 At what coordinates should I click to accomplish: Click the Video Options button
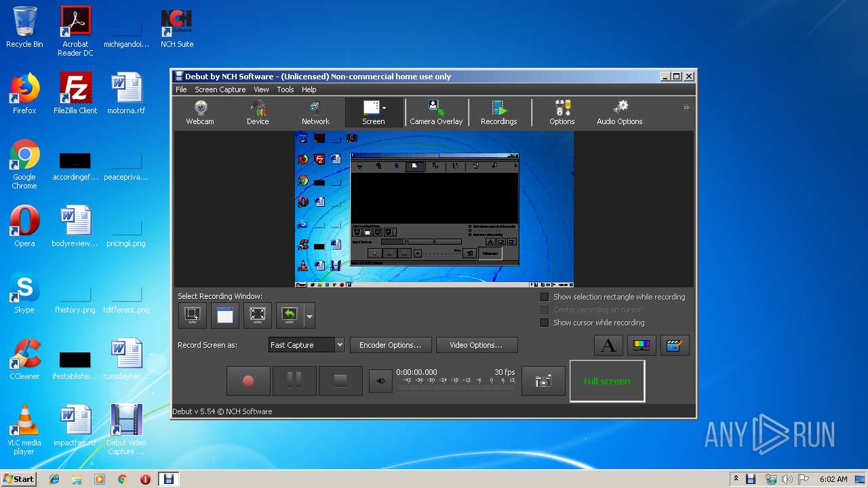click(477, 345)
